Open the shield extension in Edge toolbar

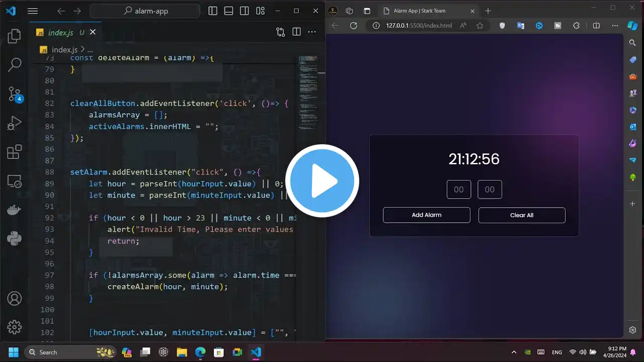(502, 26)
